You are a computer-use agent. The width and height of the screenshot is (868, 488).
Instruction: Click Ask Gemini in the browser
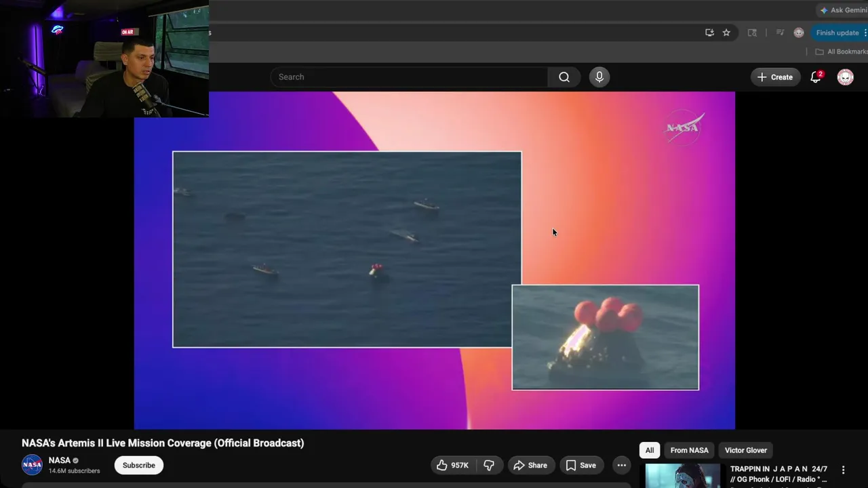(x=843, y=10)
